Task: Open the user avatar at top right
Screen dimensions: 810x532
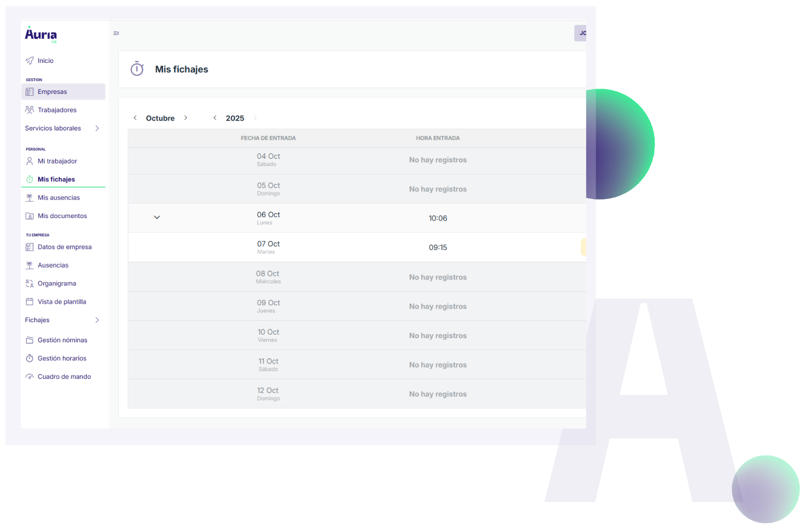Action: [581, 33]
